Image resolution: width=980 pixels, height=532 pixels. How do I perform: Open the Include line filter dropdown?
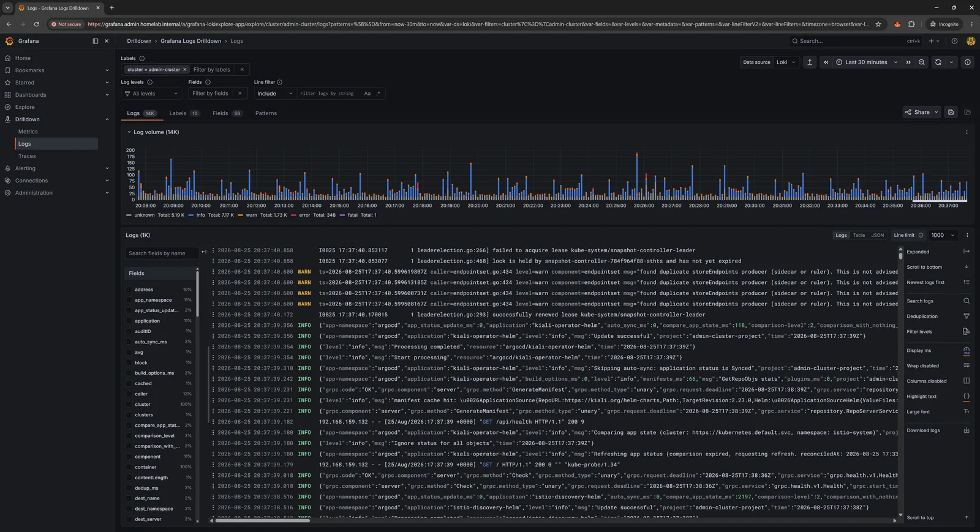coord(275,94)
